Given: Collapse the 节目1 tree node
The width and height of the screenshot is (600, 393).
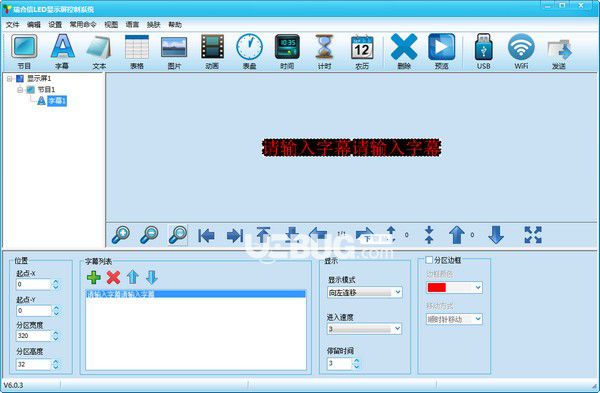Looking at the screenshot, I should (x=20, y=90).
